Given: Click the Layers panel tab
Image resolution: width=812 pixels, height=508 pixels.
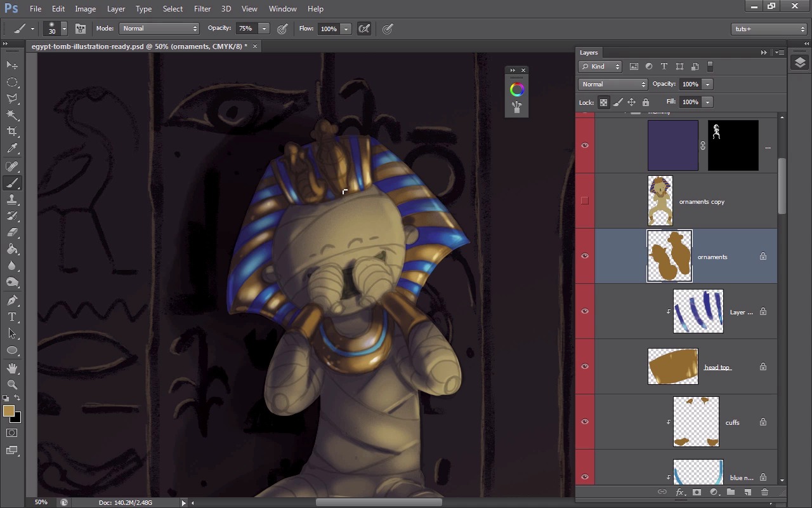Looking at the screenshot, I should point(589,53).
